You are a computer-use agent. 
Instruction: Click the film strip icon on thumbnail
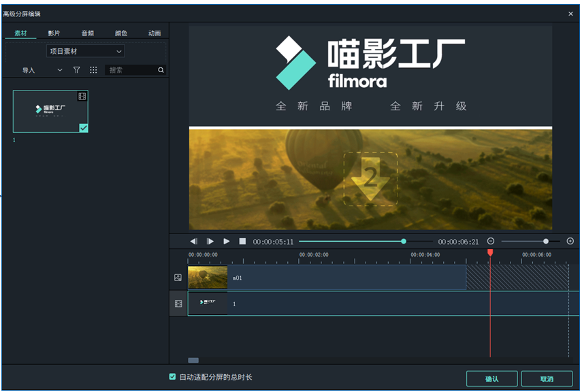82,96
